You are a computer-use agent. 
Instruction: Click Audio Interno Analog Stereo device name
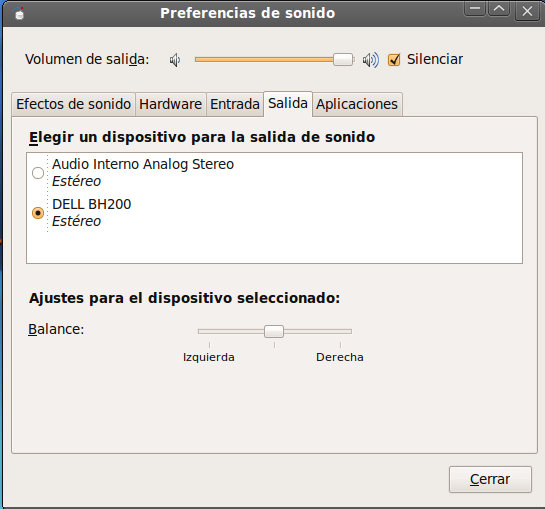click(143, 164)
